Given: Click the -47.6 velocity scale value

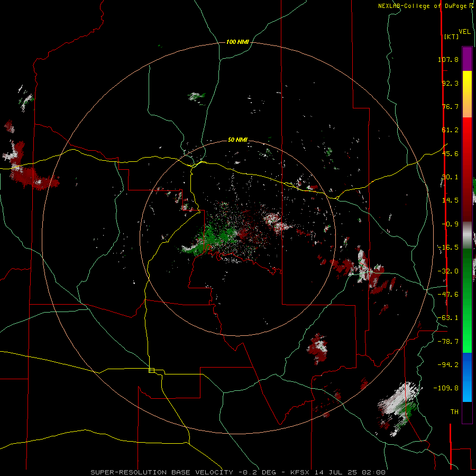Looking at the screenshot, I should click(x=448, y=295).
